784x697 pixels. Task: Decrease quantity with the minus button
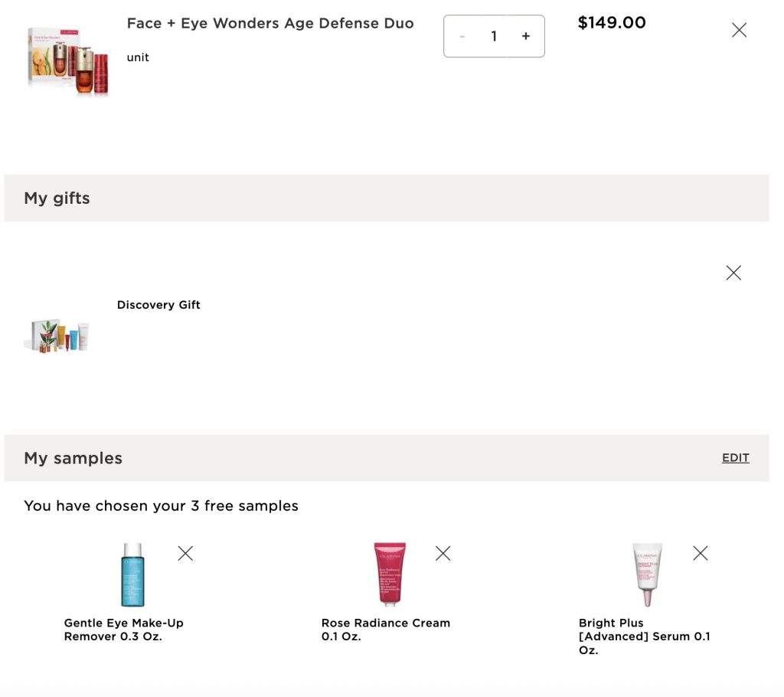coord(462,36)
